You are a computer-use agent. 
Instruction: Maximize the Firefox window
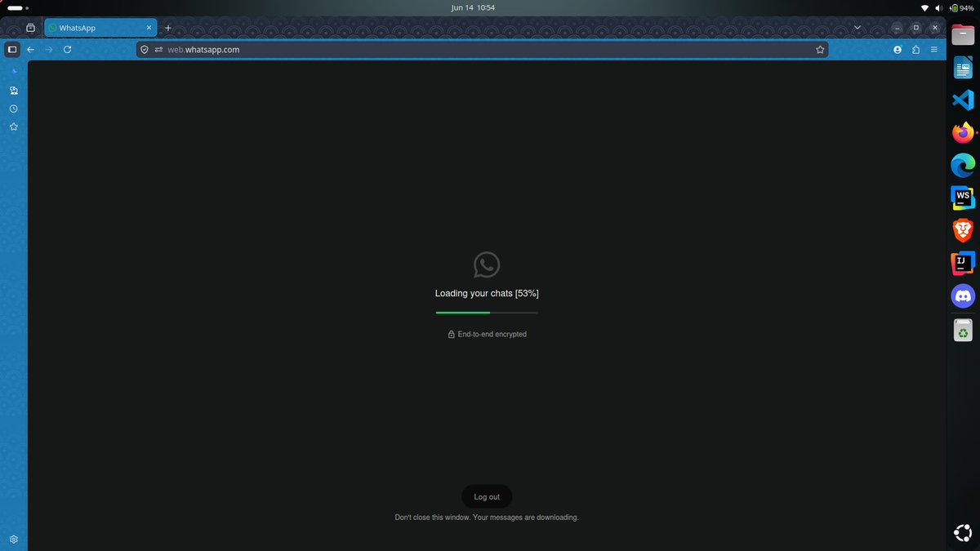point(915,28)
